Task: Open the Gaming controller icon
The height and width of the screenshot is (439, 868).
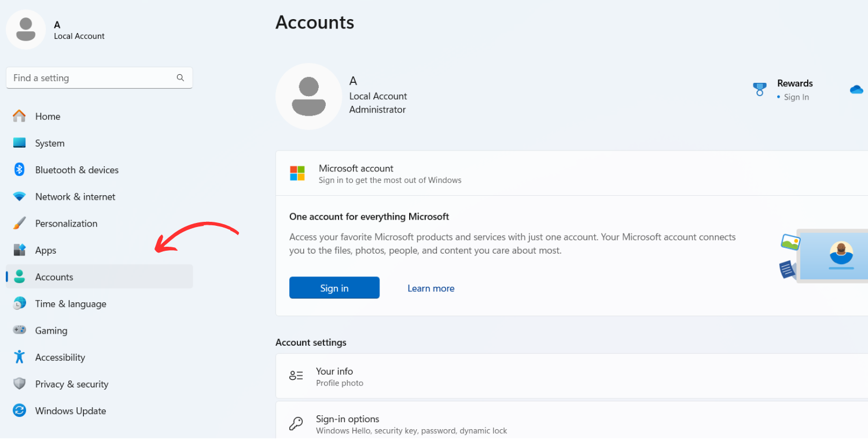Action: 19,330
